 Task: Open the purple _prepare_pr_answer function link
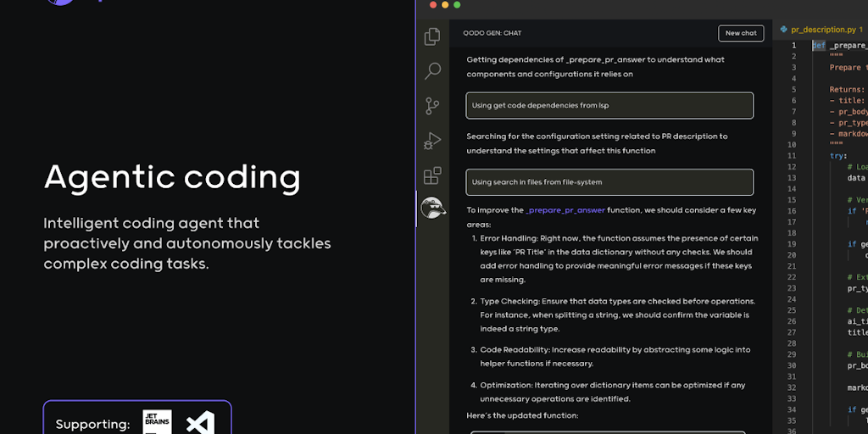click(565, 210)
